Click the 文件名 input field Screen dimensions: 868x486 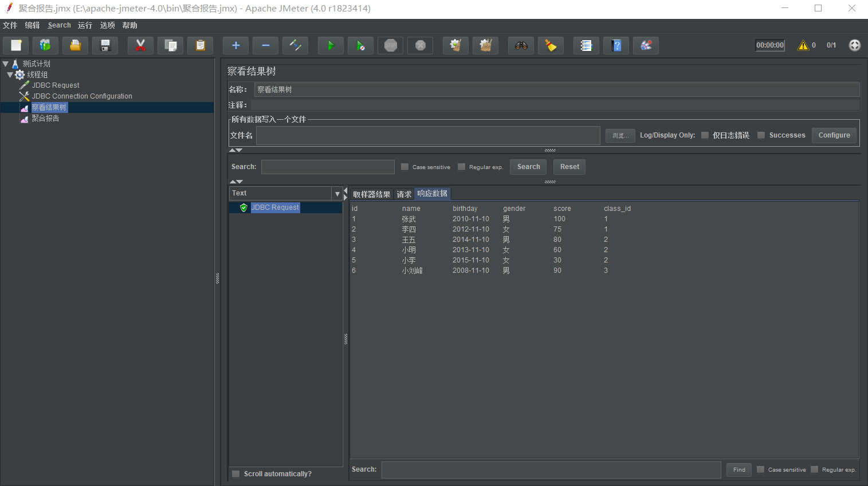[x=428, y=135]
